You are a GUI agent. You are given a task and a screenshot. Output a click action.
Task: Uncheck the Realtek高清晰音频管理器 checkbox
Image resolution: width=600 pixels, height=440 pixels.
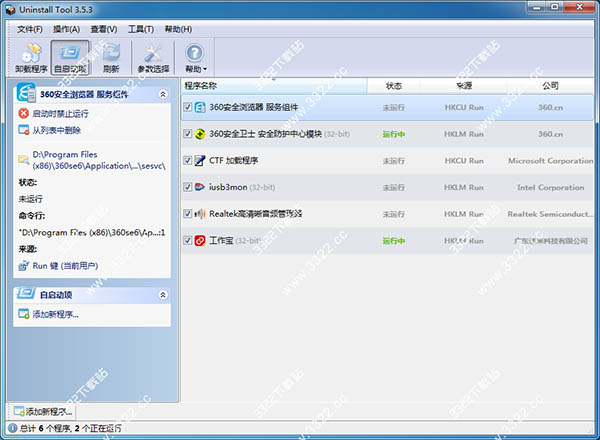(x=188, y=213)
